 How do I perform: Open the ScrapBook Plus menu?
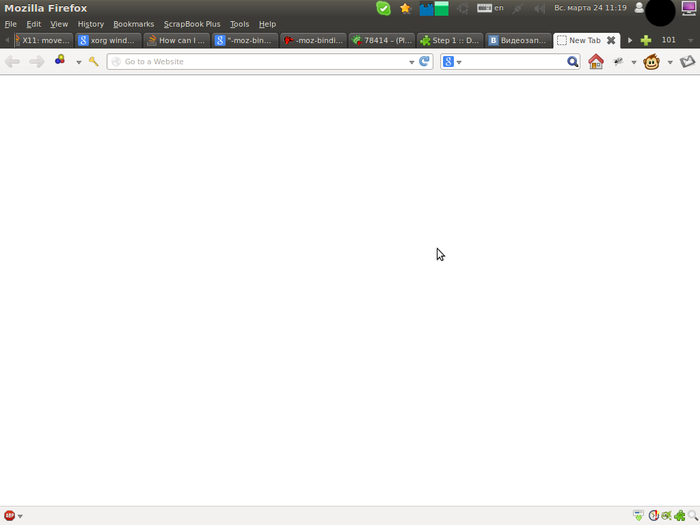192,24
